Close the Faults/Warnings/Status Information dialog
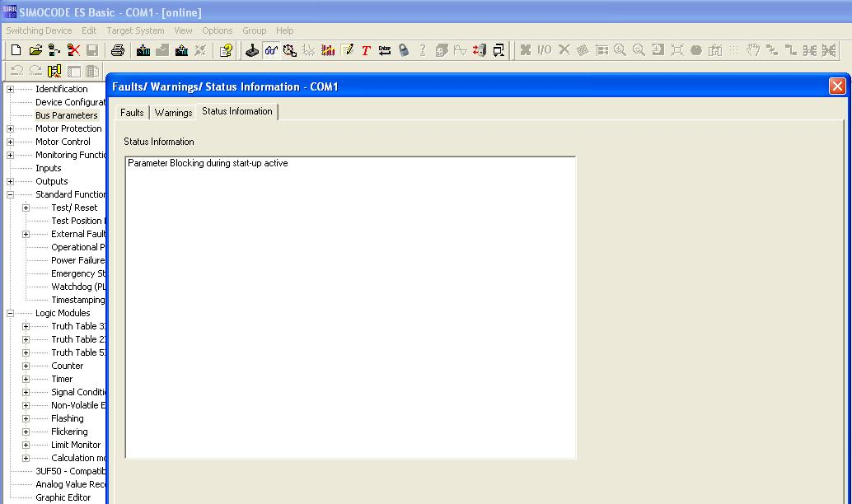This screenshot has width=852, height=504. pos(837,86)
